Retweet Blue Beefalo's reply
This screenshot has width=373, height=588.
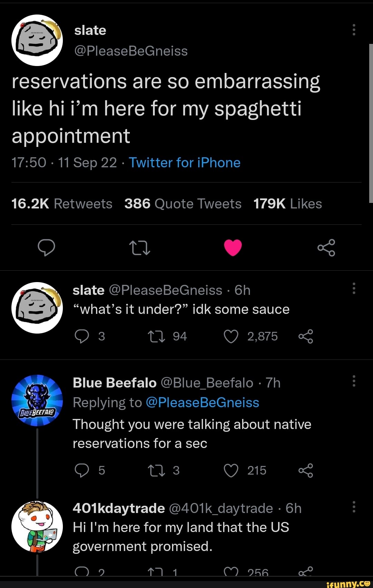(156, 470)
